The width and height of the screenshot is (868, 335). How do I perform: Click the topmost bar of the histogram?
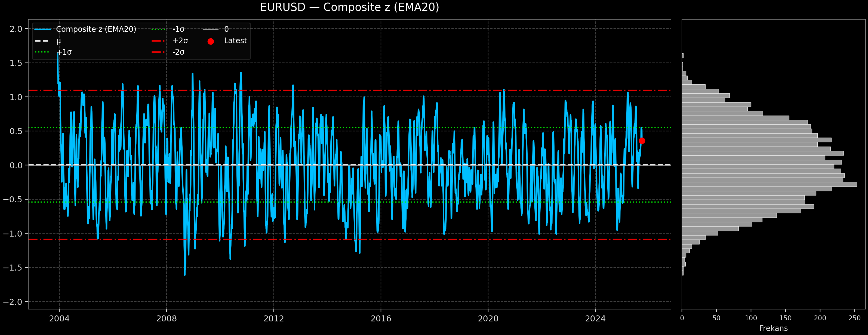click(x=683, y=56)
